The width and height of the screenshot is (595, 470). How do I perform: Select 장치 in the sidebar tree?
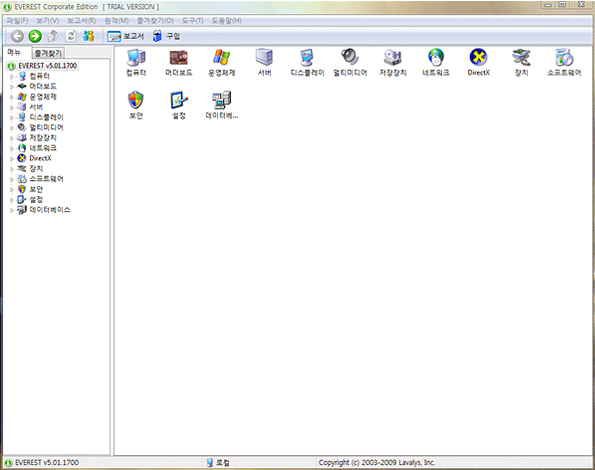(x=36, y=168)
